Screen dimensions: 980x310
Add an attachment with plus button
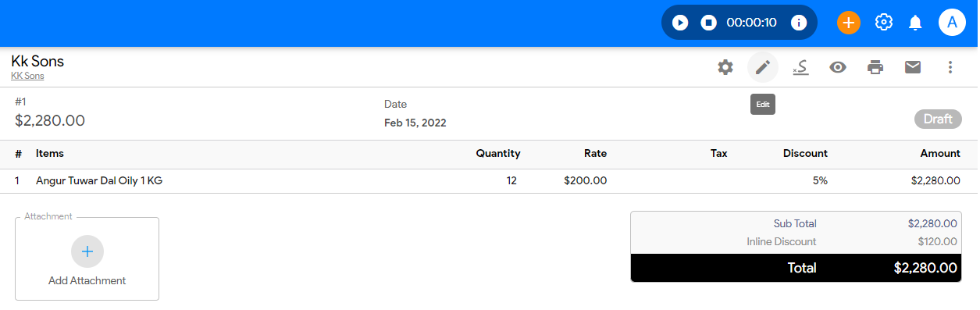pos(87,251)
